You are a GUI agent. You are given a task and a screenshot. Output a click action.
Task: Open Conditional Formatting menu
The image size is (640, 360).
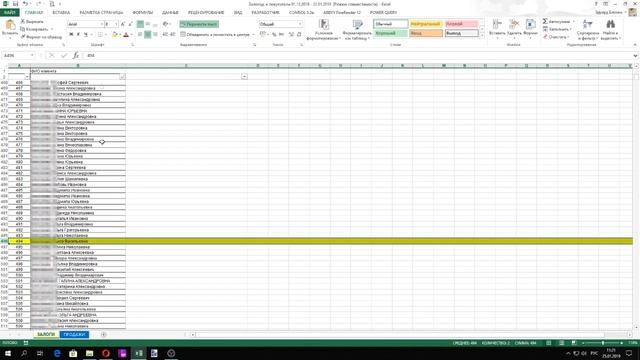point(323,30)
